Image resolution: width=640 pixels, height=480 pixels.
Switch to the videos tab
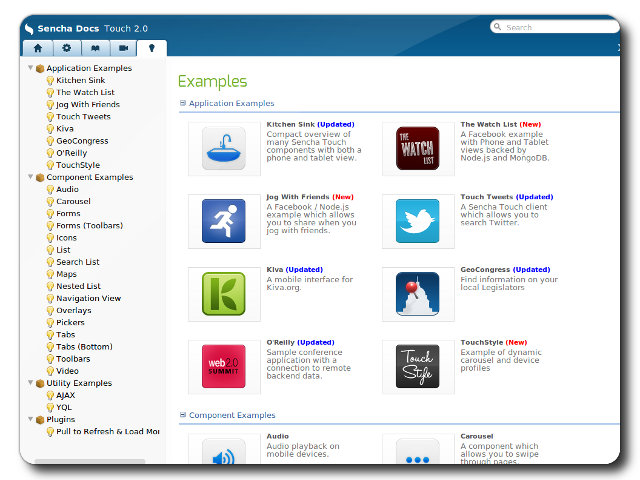(x=123, y=47)
